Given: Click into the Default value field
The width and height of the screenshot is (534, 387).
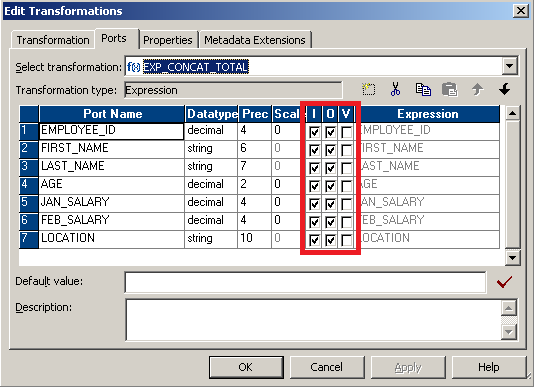Looking at the screenshot, I should 305,282.
